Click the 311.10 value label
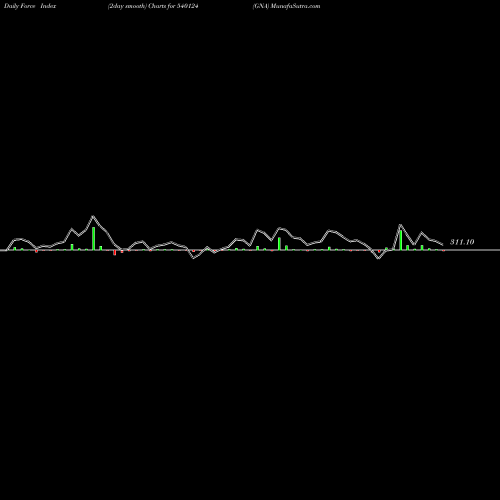 point(462,242)
